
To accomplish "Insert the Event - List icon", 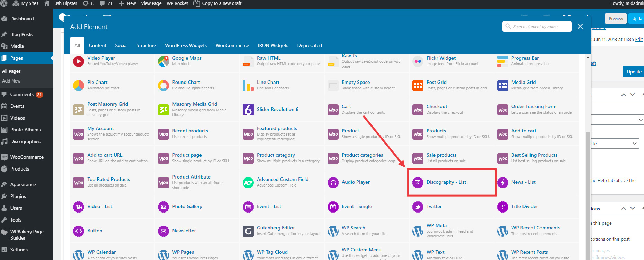I will tap(248, 207).
